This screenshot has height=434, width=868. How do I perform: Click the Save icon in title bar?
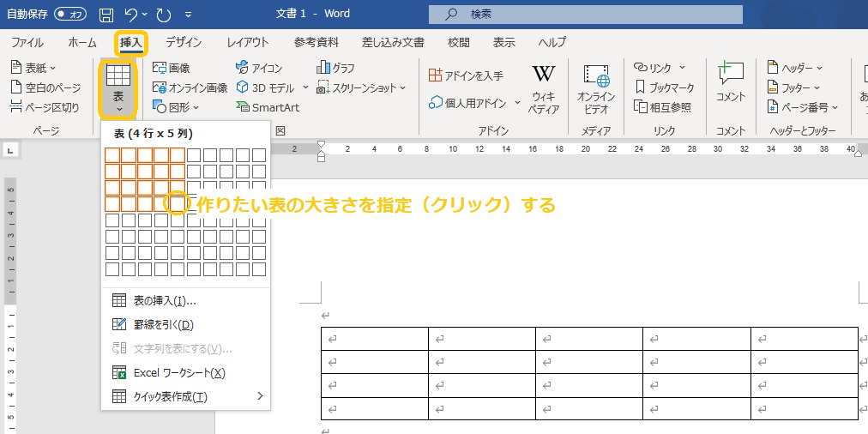click(106, 15)
